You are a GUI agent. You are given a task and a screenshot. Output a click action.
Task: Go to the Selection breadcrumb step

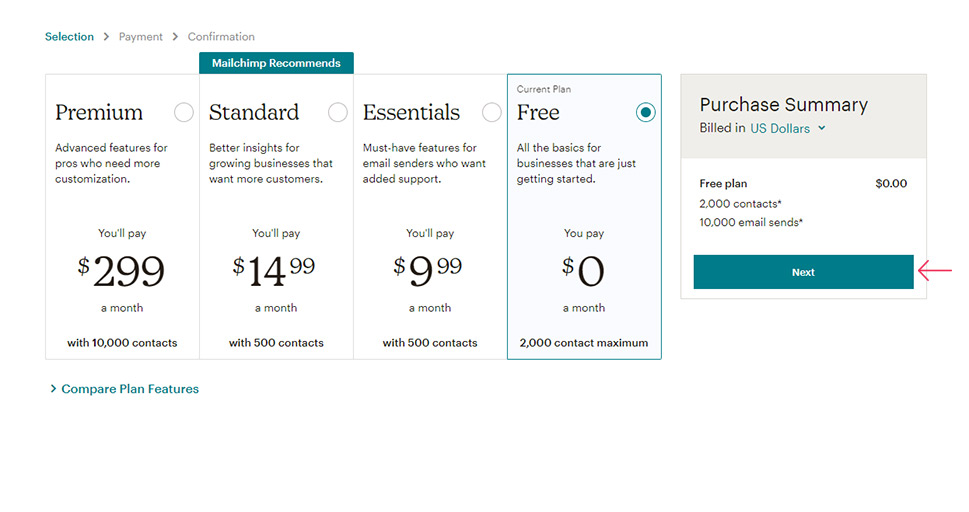pyautogui.click(x=69, y=36)
